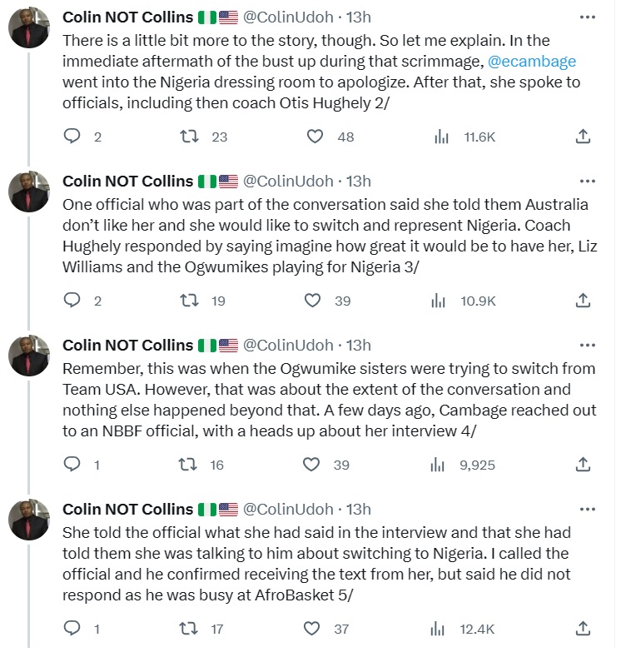Like the tweet ending in 2/

click(x=315, y=137)
